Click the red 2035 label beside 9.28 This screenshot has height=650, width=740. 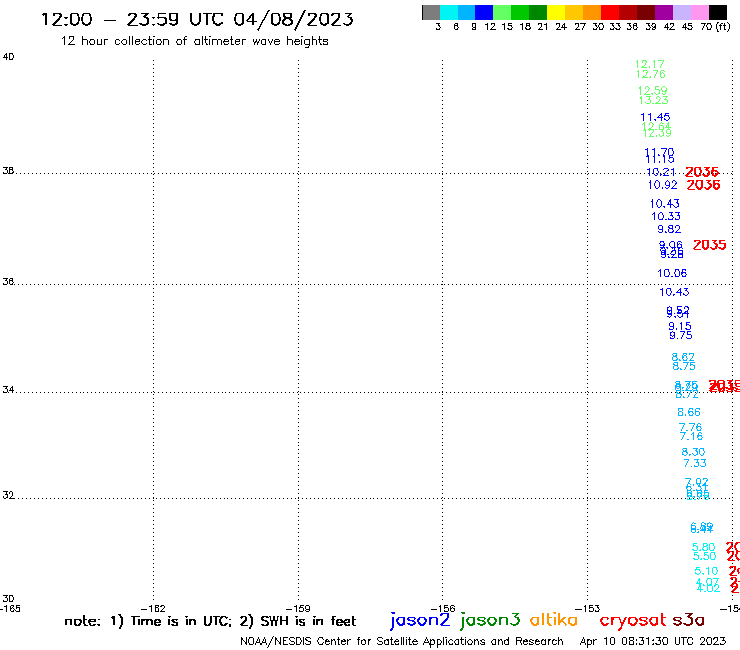click(x=709, y=245)
